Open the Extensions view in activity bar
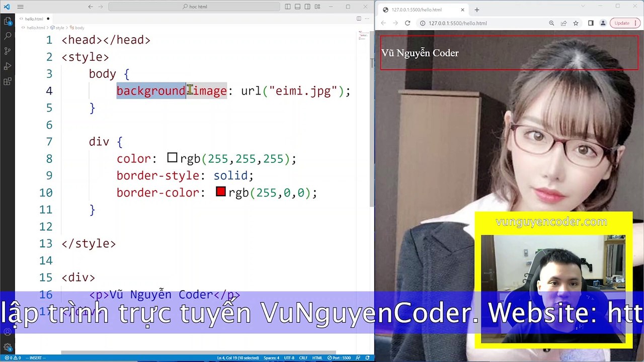 pos(8,81)
